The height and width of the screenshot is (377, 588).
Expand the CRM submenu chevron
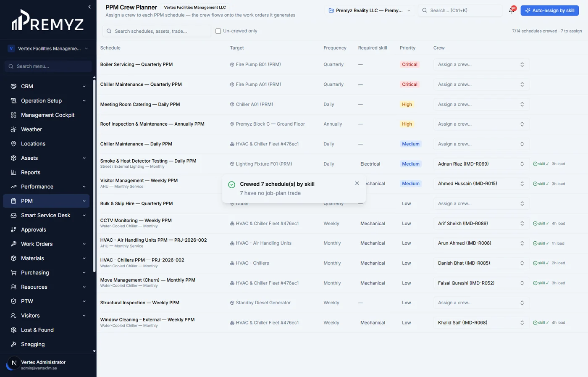point(84,86)
